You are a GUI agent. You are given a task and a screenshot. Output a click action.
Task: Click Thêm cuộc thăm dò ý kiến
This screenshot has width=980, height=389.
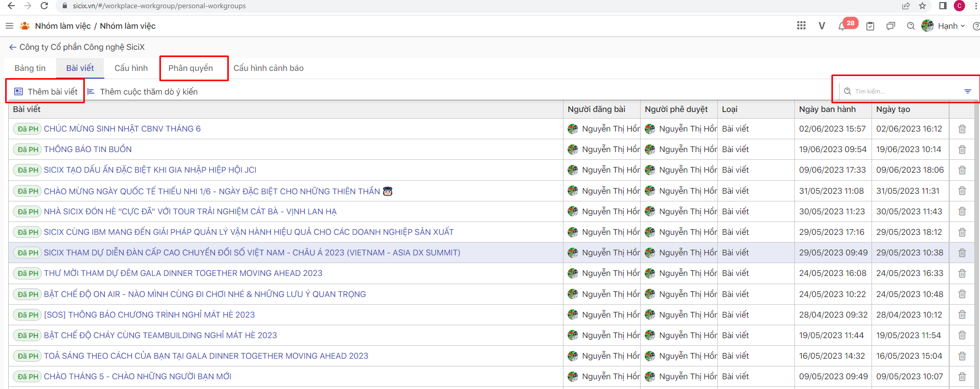point(143,91)
